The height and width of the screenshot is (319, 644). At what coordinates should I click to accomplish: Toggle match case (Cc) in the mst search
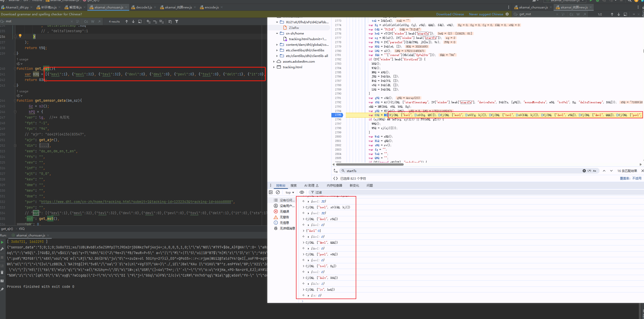tap(86, 21)
